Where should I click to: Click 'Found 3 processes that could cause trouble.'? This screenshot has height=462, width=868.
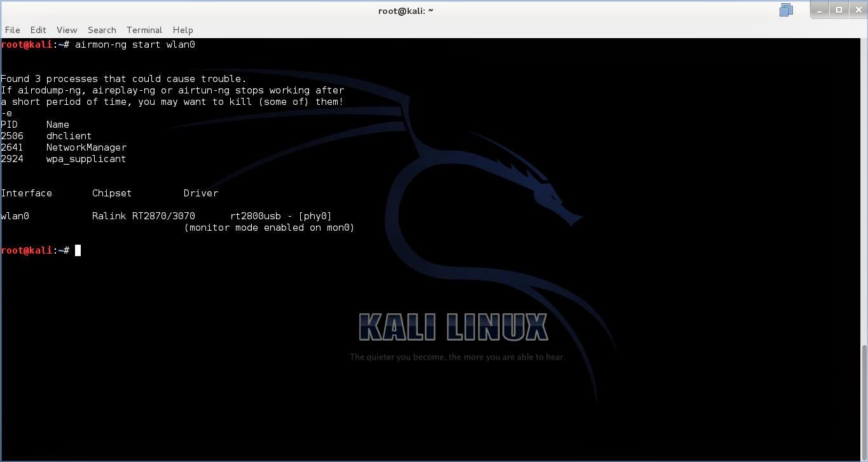[x=123, y=79]
